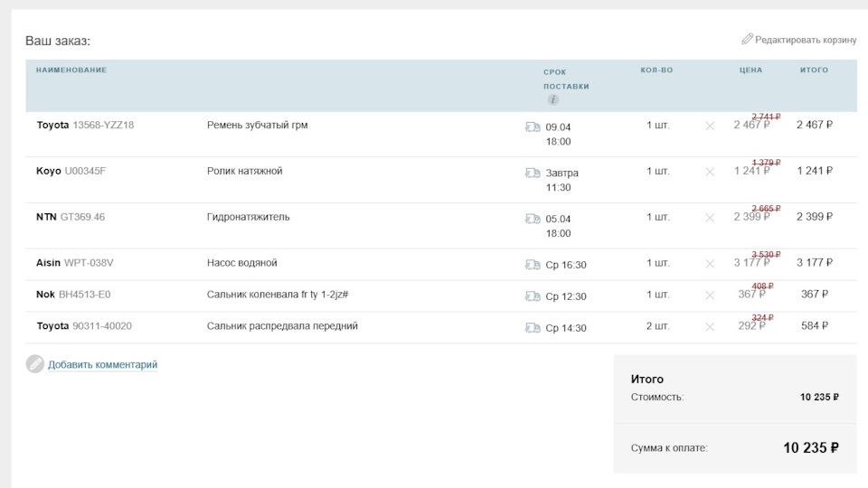
Task: Click the multiply cross in Сальник распредвала передний row
Action: [x=710, y=327]
